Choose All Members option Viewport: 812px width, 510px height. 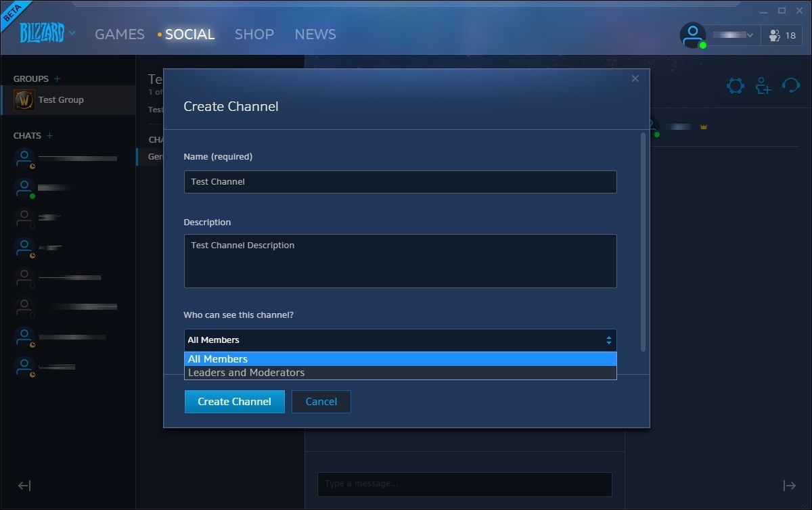400,359
